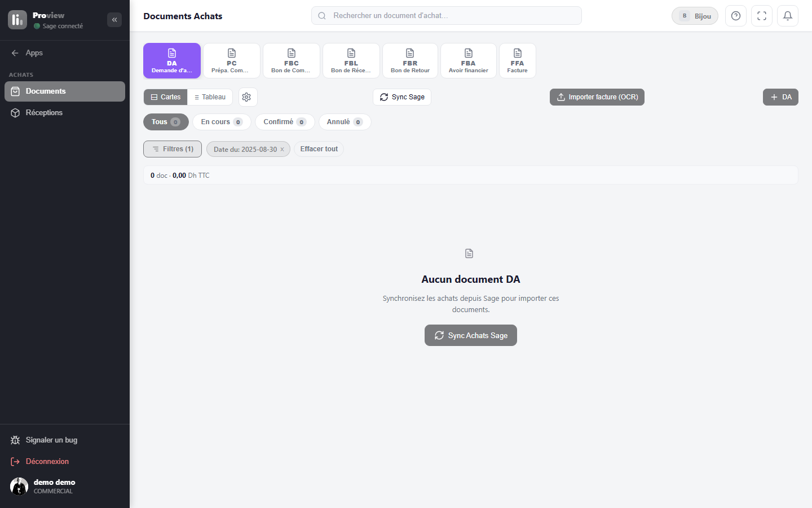Click the Aucun document DA heading
Viewport: 812px width, 508px height.
tap(471, 279)
